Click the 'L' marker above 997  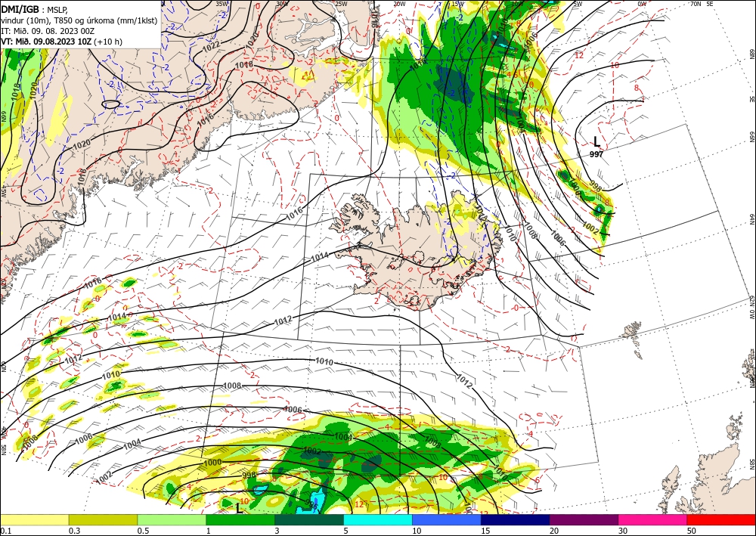click(x=597, y=141)
